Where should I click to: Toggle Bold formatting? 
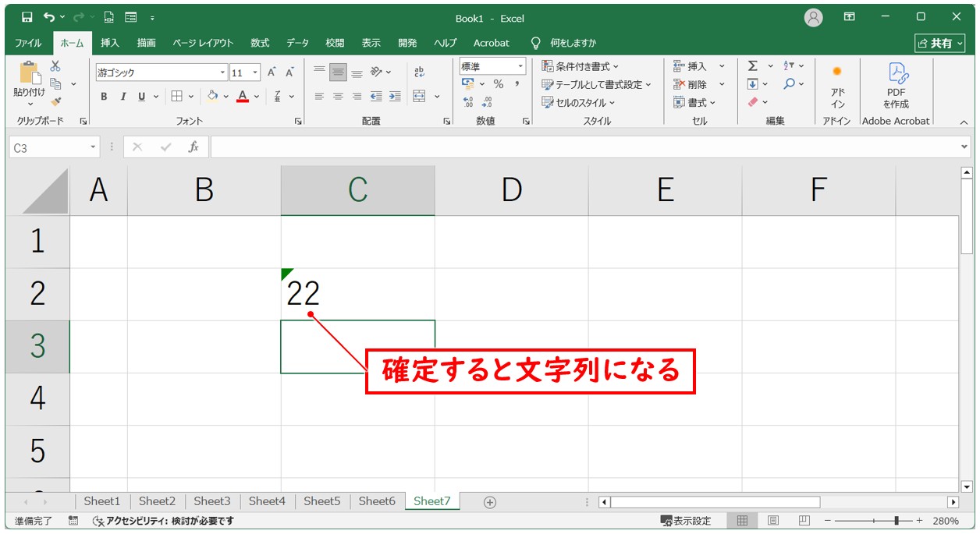click(x=104, y=97)
